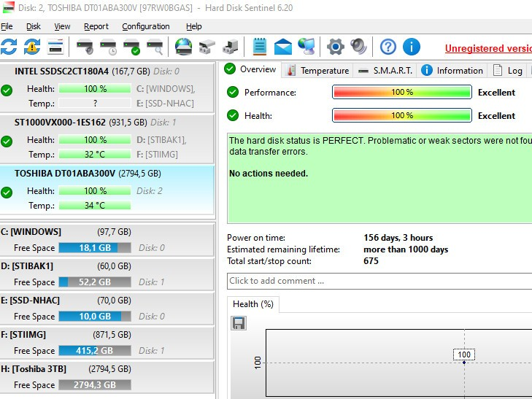Click the send email envelope icon

pos(283,47)
